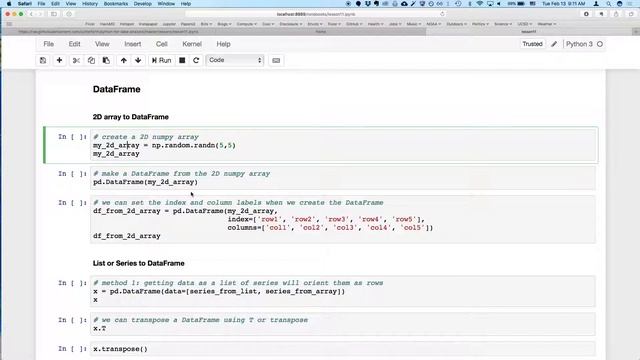This screenshot has width=640, height=360.
Task: Click the '2D array to DataFrame' heading
Action: click(131, 117)
